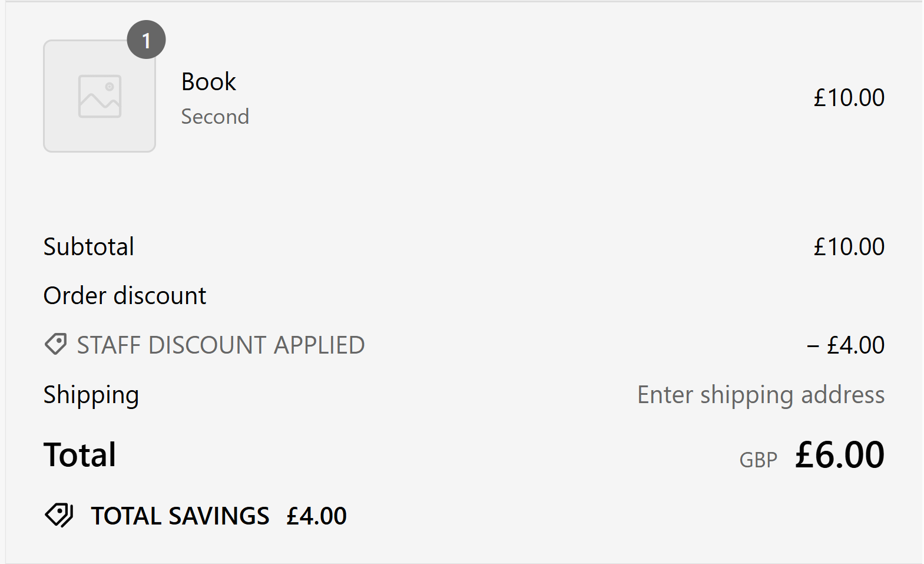This screenshot has height=564, width=924.
Task: Select the Total label
Action: pyautogui.click(x=79, y=454)
